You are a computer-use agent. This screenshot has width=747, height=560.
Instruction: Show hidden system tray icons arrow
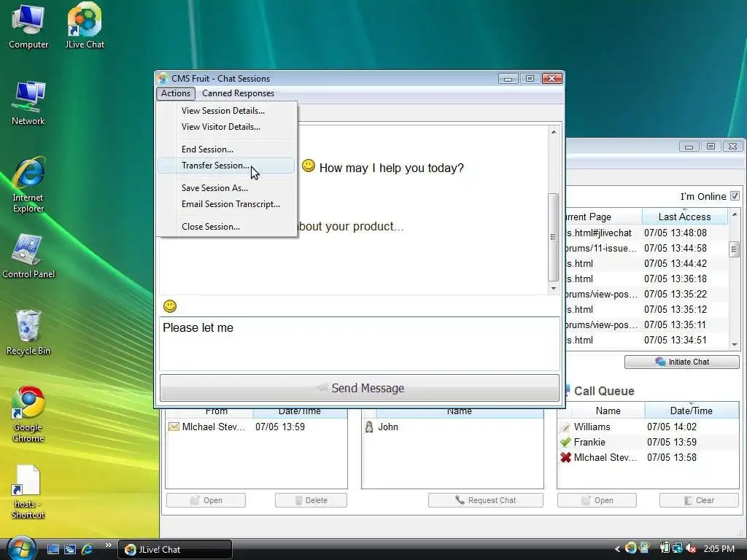tap(617, 549)
